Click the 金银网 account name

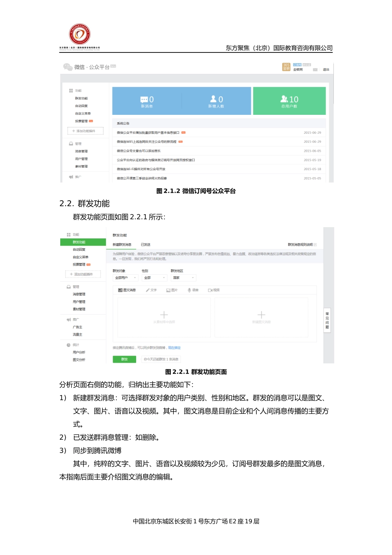[x=298, y=69]
